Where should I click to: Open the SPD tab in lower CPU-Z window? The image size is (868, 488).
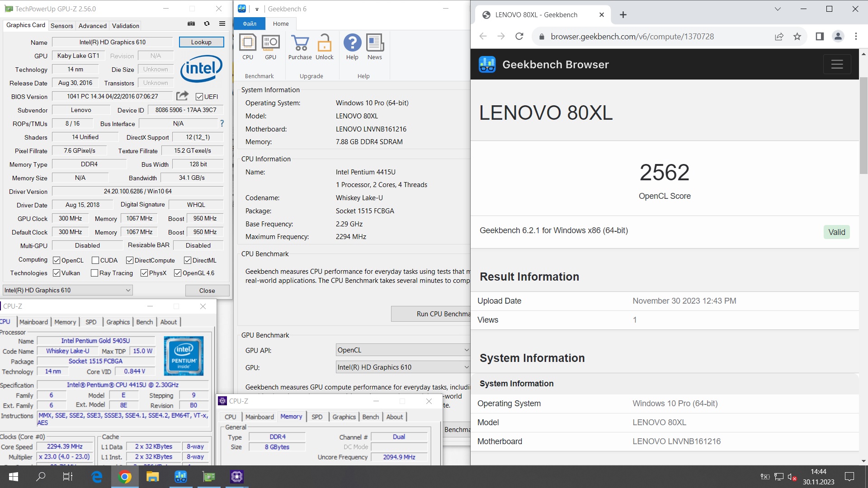point(317,417)
